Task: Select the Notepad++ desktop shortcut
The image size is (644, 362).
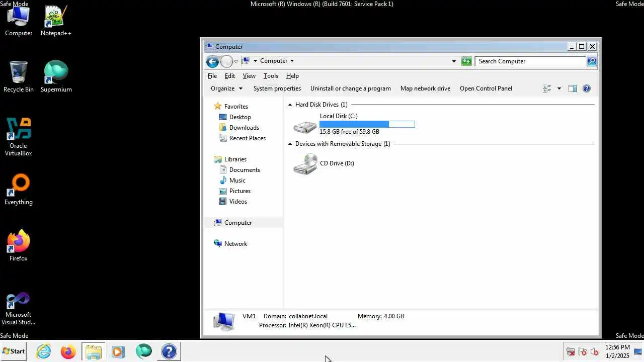Action: click(56, 21)
